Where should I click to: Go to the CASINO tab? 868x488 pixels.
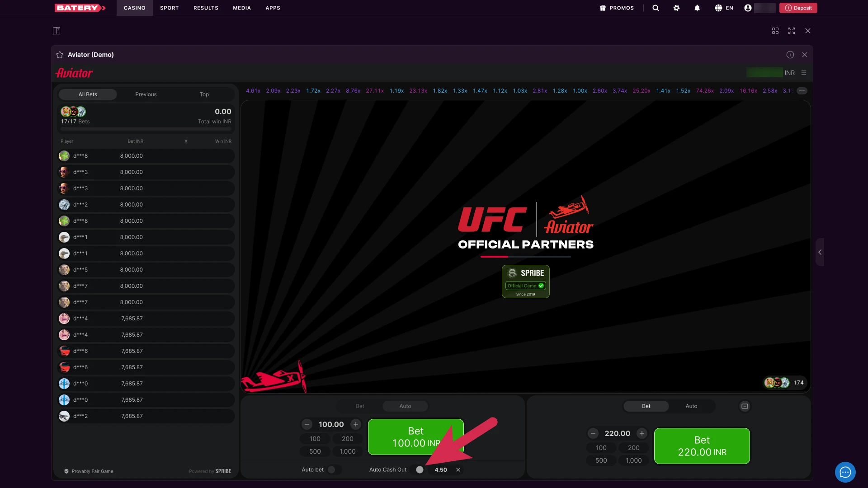pos(135,8)
